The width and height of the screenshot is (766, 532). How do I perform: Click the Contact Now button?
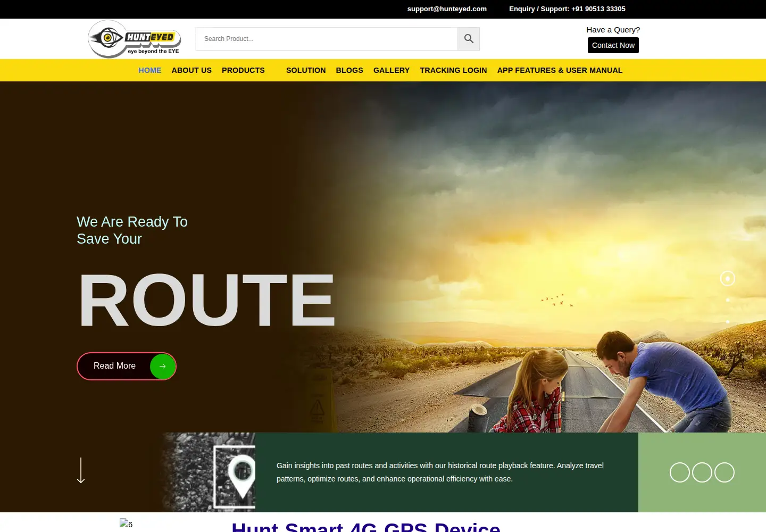[613, 45]
